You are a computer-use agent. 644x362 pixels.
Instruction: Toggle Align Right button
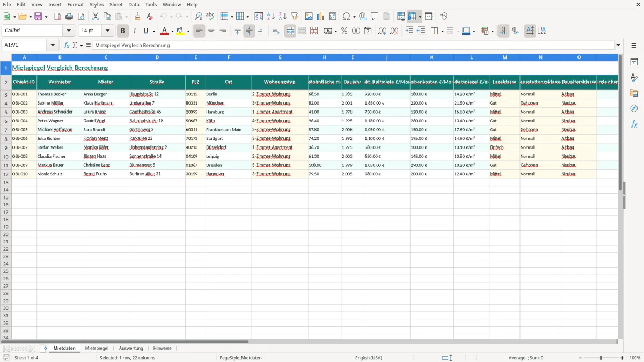coord(223,31)
